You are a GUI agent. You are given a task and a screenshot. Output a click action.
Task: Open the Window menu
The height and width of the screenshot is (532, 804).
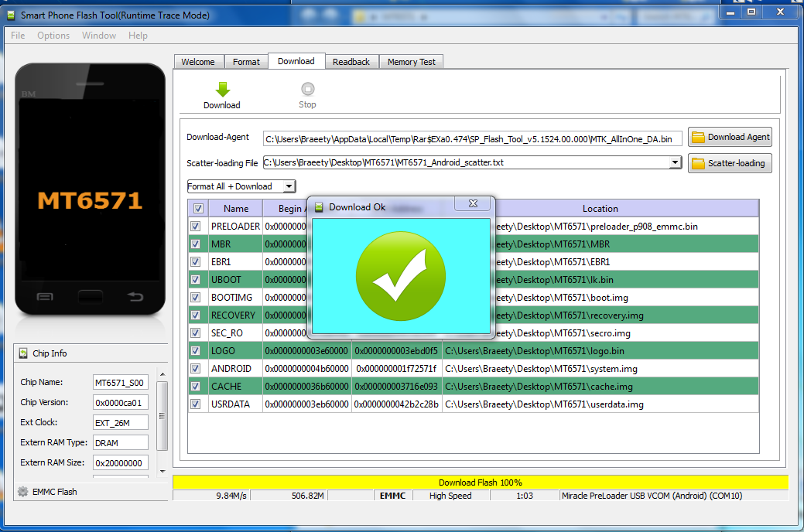(x=99, y=36)
